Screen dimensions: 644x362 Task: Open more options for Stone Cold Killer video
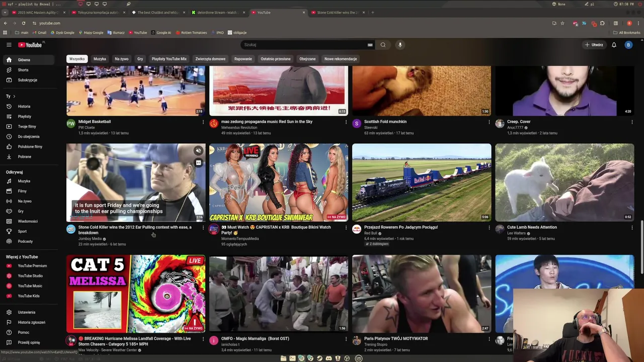coord(203,227)
